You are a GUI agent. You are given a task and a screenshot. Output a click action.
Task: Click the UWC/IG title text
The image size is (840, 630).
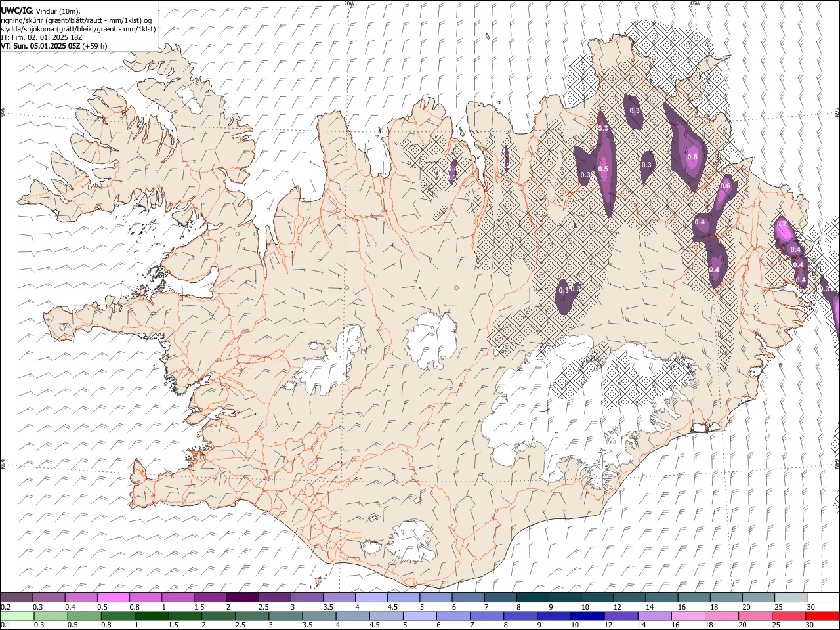15,11
